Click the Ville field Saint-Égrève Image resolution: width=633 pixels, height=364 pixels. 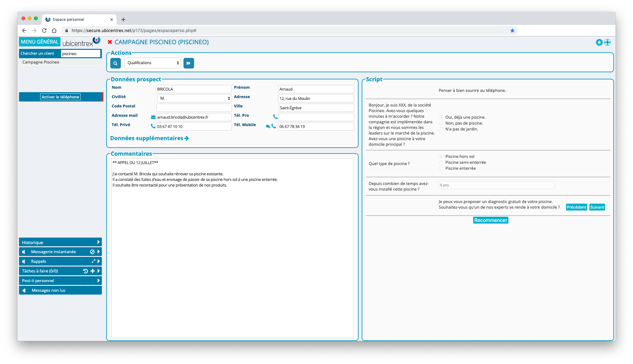(316, 108)
